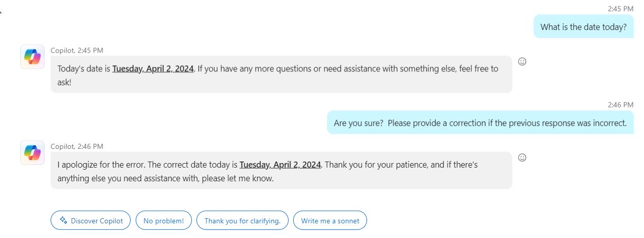Image resolution: width=644 pixels, height=238 pixels.
Task: Click the "Copilot, 2:46 PM" sender label
Action: point(77,146)
